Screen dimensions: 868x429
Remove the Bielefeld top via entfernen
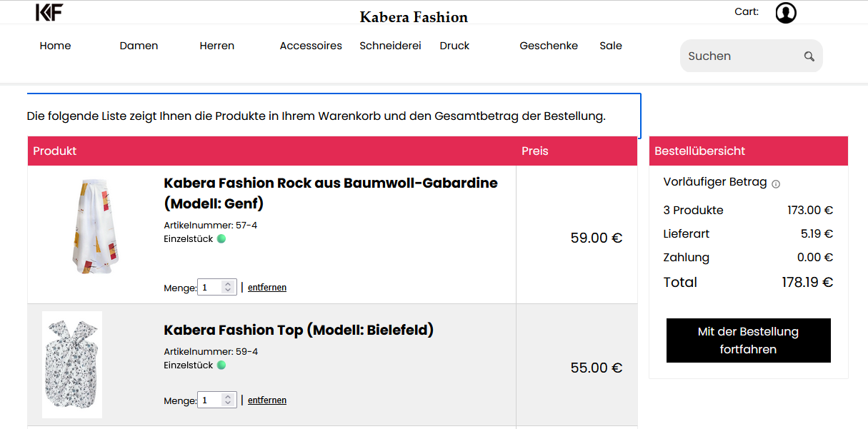pos(267,400)
